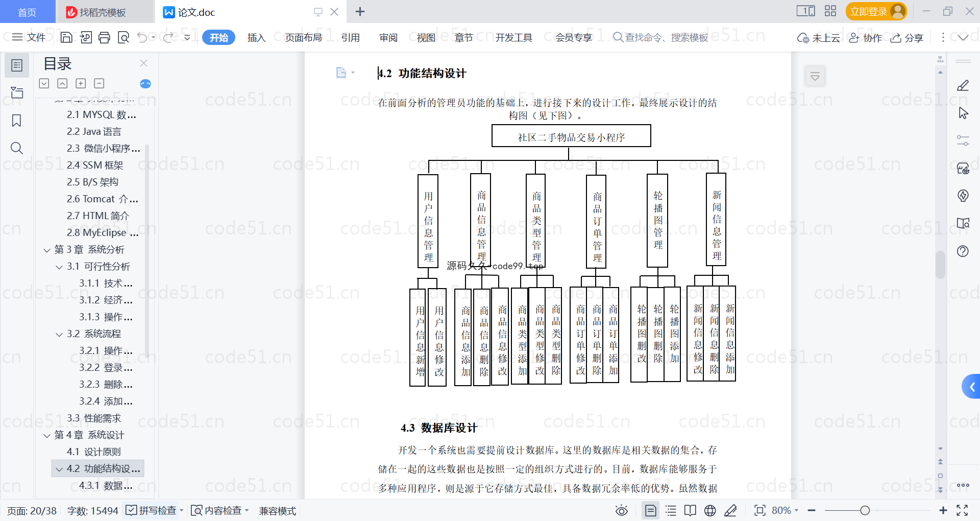Switch to the 审阅 ribbon tab
Image resolution: width=980 pixels, height=521 pixels.
click(x=388, y=37)
